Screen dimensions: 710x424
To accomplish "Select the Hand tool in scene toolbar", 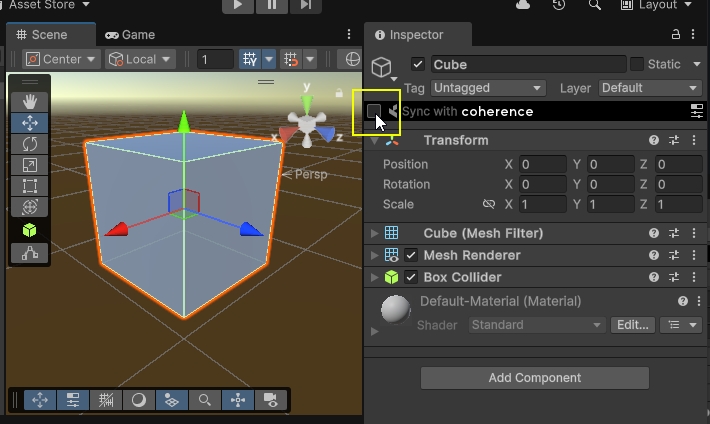I will (x=29, y=101).
